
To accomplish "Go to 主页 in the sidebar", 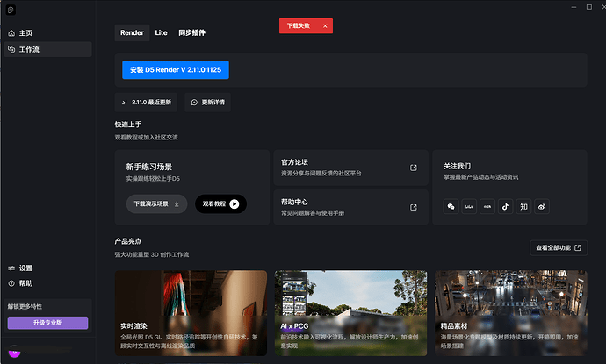I will click(x=25, y=33).
